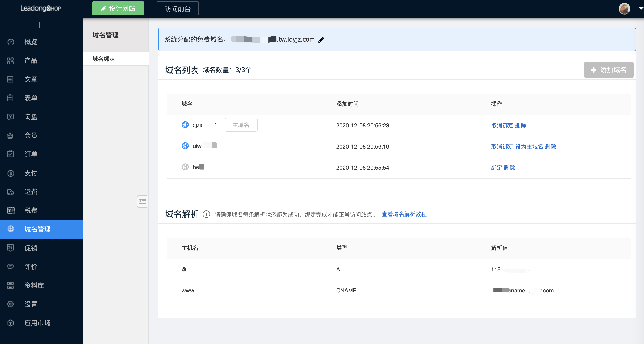Open the 应用市场 app market icon
The width and height of the screenshot is (644, 344).
point(10,323)
